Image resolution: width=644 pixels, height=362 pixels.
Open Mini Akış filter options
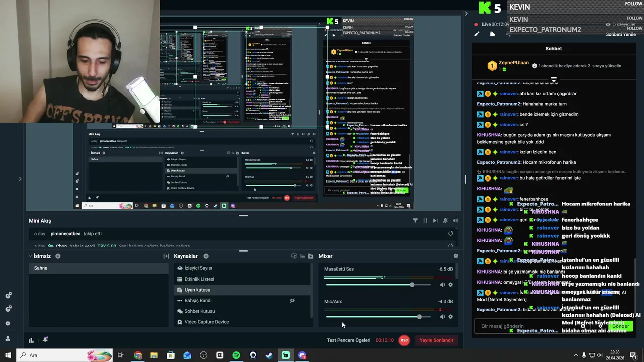(x=415, y=220)
